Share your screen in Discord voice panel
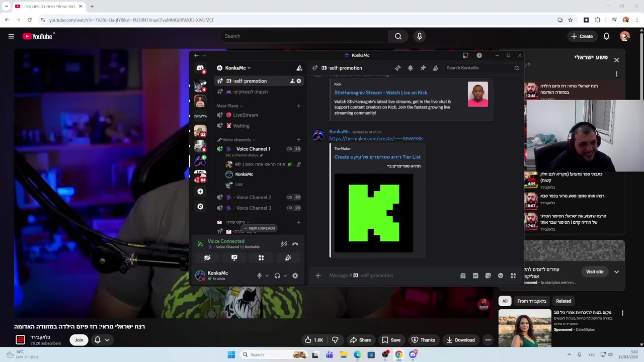The width and height of the screenshot is (644, 362). point(234,257)
